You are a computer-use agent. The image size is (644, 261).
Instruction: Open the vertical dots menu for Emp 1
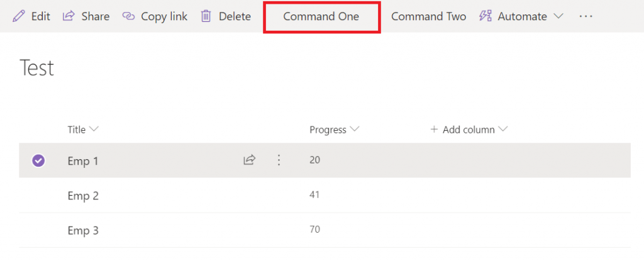pyautogui.click(x=279, y=160)
